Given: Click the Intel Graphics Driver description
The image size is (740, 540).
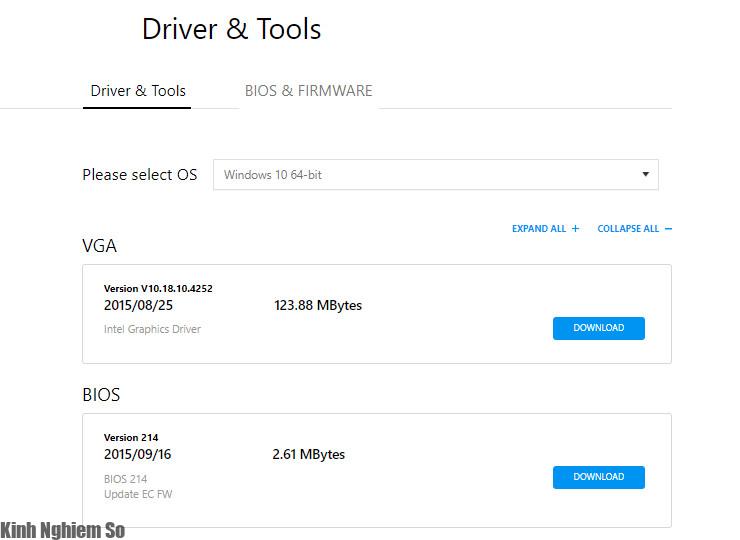Looking at the screenshot, I should [x=152, y=329].
